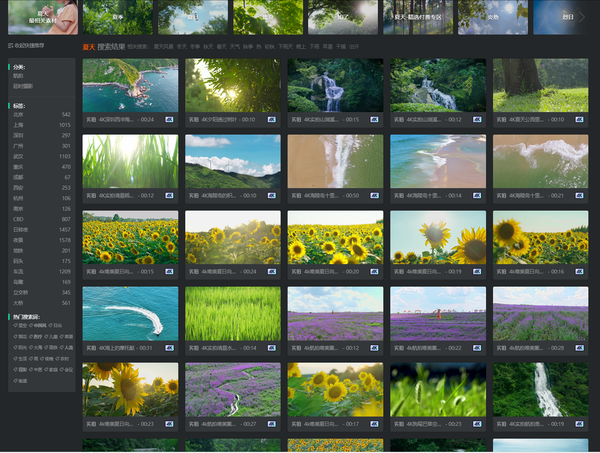600x453 pixels.
Task: Filter by tag 上海 with count 1015
Action: pyautogui.click(x=42, y=125)
